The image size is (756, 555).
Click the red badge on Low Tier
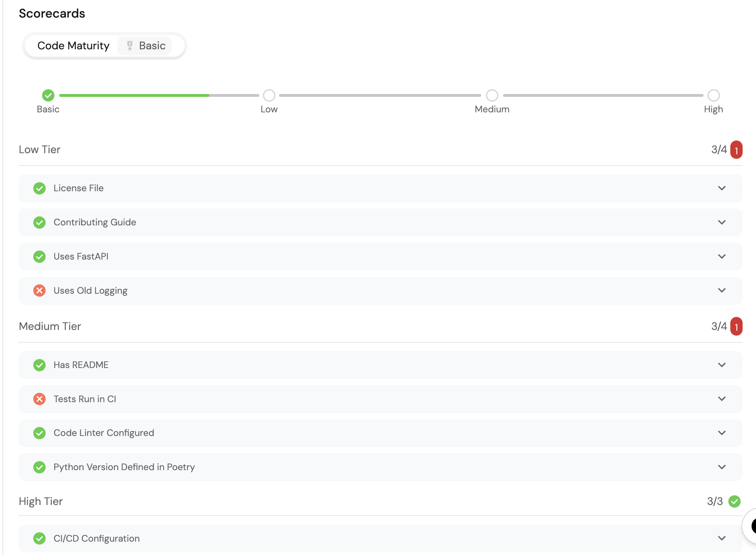(x=736, y=150)
